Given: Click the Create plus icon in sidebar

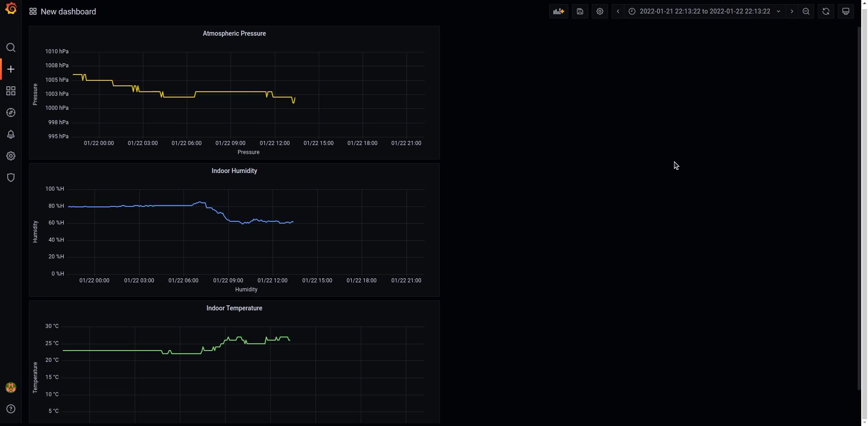Looking at the screenshot, I should click(x=11, y=69).
